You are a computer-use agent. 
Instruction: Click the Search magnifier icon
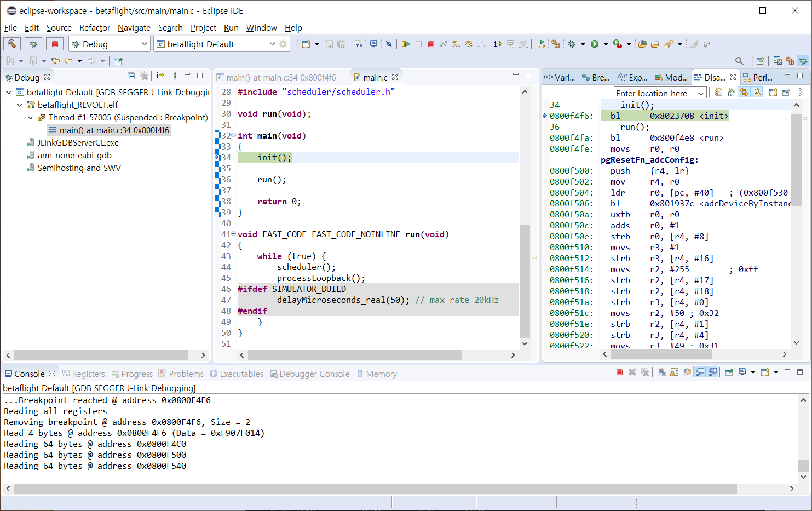tap(739, 61)
